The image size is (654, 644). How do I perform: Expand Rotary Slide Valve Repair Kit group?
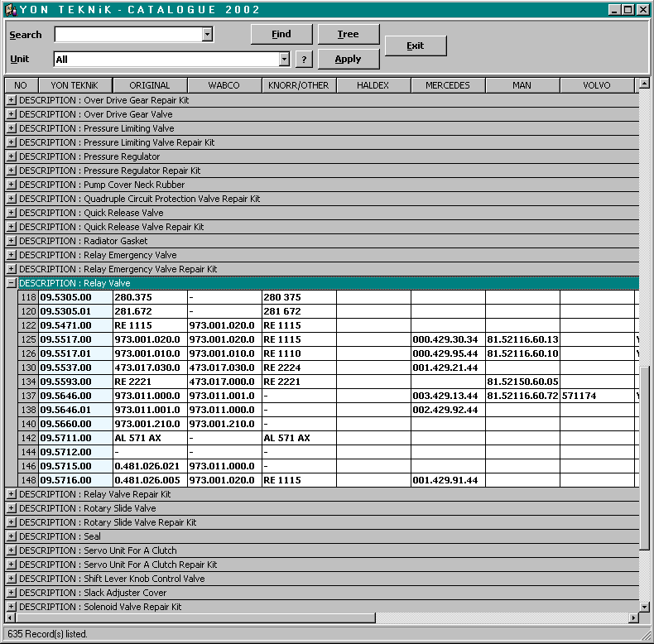pos(12,522)
